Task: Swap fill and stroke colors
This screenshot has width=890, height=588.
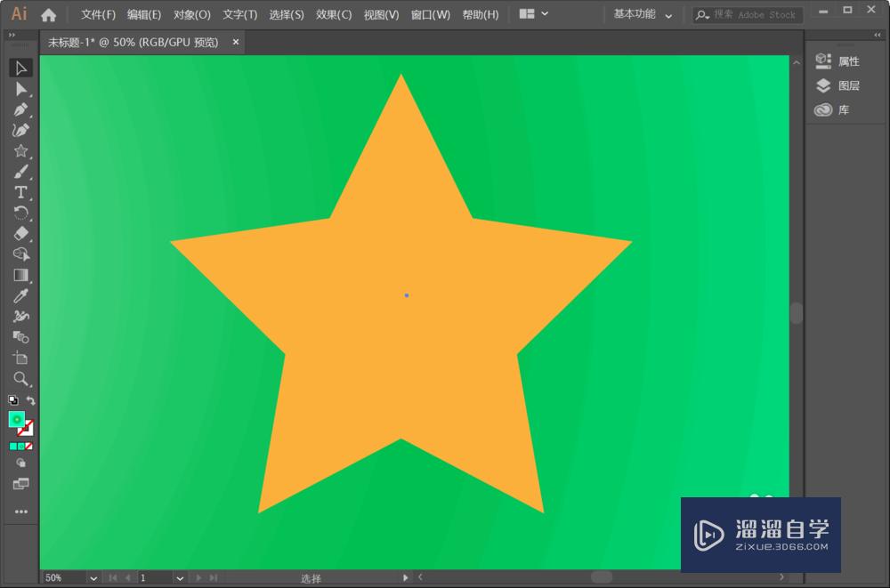Action: tap(30, 400)
